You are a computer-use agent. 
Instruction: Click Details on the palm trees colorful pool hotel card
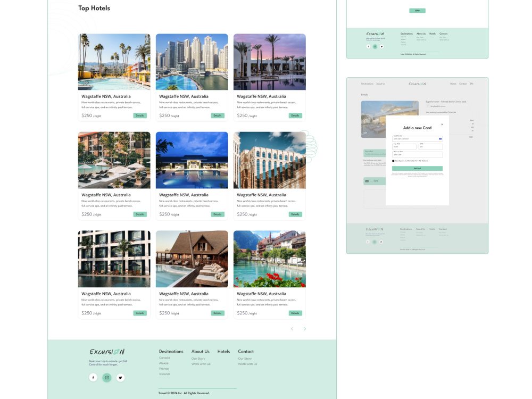[140, 115]
